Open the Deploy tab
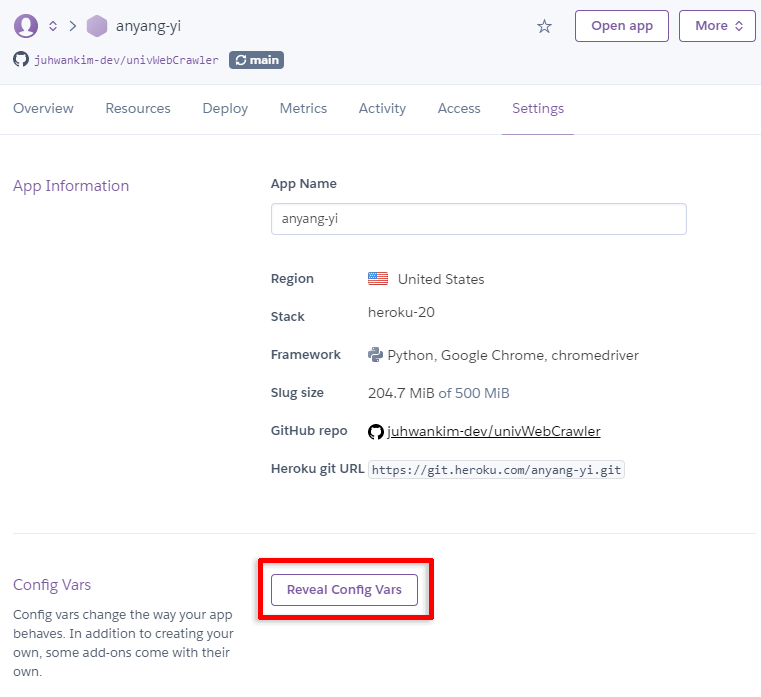This screenshot has height=697, width=761. pos(225,109)
